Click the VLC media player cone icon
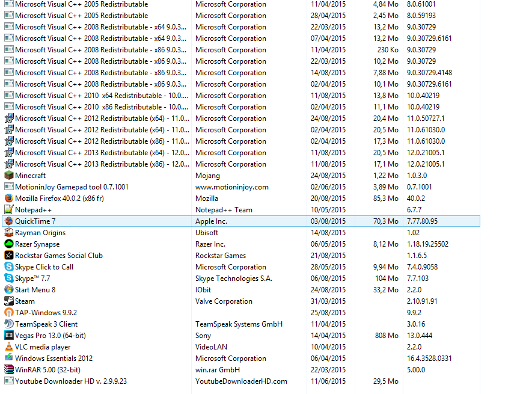 coord(9,347)
